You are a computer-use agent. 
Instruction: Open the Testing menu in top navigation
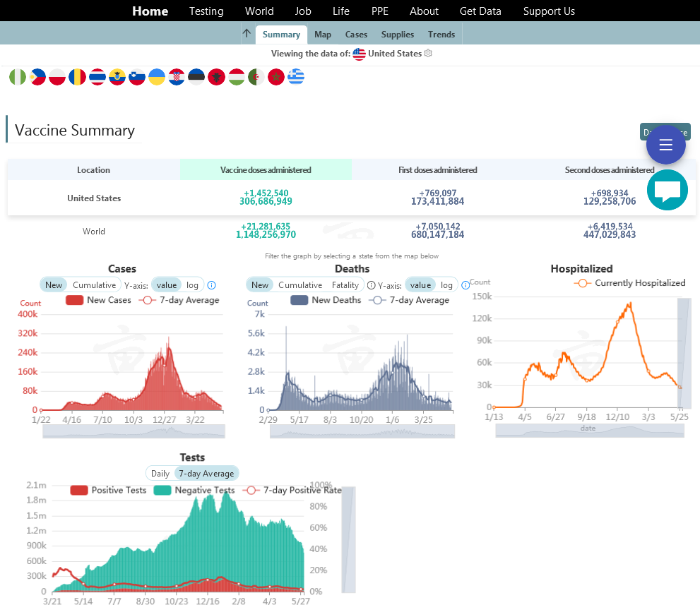(206, 11)
